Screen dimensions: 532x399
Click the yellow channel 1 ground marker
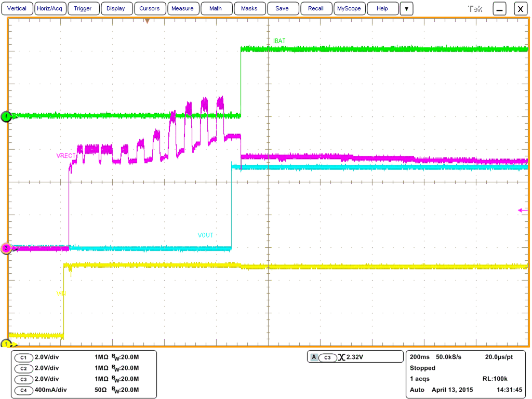[6, 344]
